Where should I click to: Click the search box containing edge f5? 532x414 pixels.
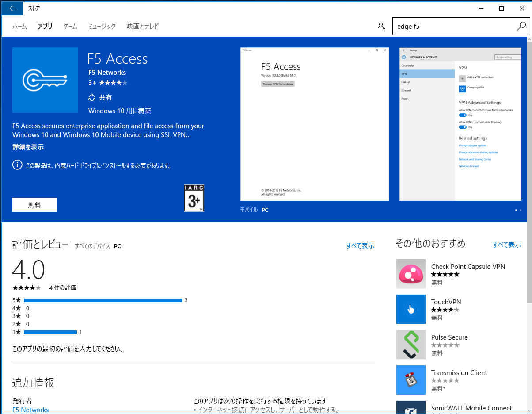click(x=453, y=26)
